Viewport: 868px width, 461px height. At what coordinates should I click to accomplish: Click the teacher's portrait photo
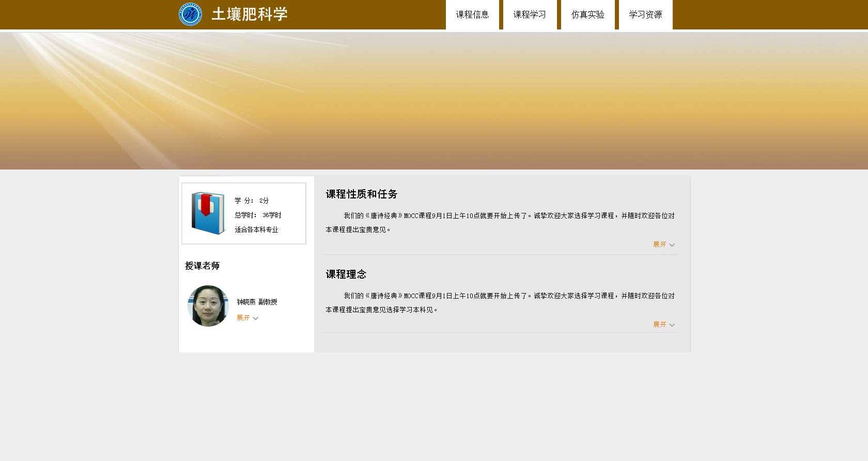tap(208, 306)
